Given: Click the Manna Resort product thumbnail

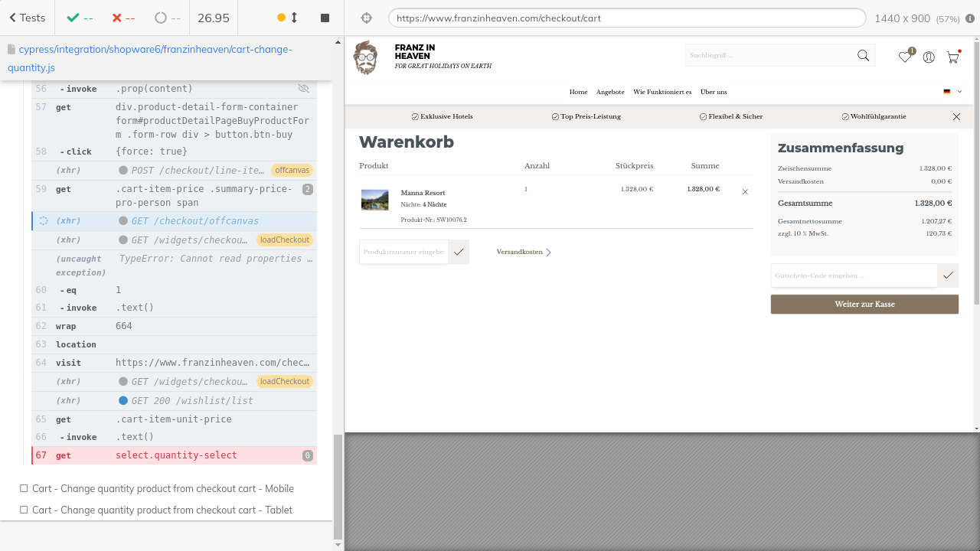Looking at the screenshot, I should [374, 200].
